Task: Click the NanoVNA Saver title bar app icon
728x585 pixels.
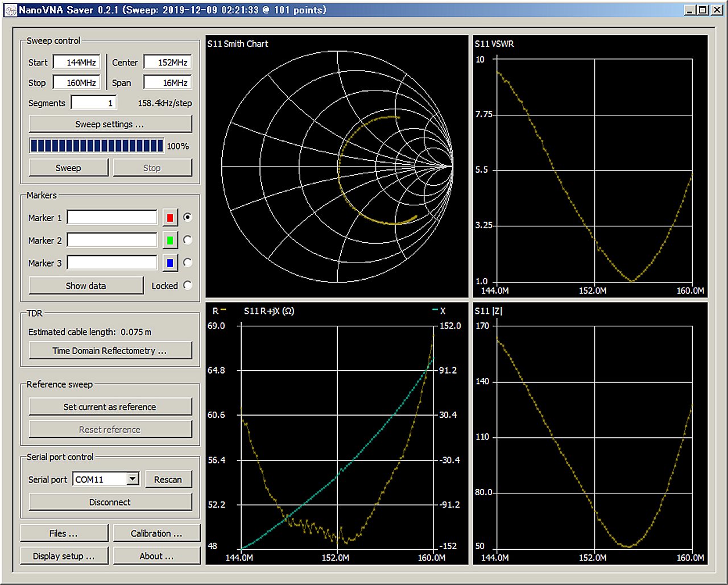Action: (10, 10)
